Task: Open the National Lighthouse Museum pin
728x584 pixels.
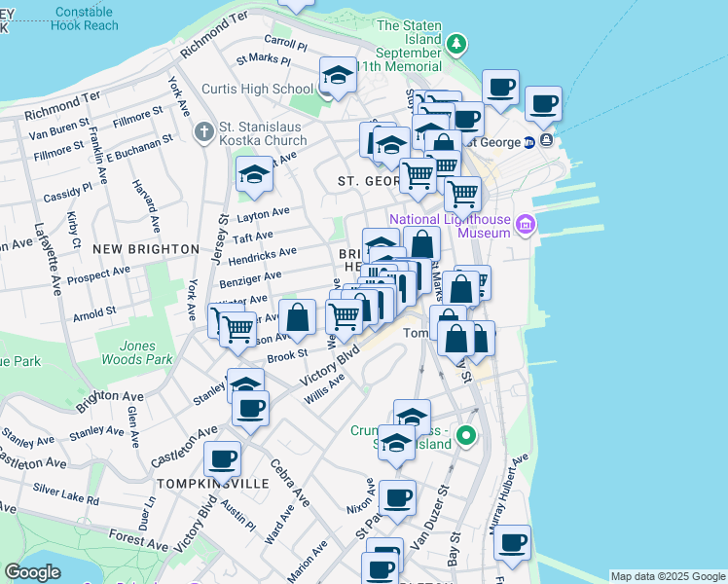Action: point(526,226)
